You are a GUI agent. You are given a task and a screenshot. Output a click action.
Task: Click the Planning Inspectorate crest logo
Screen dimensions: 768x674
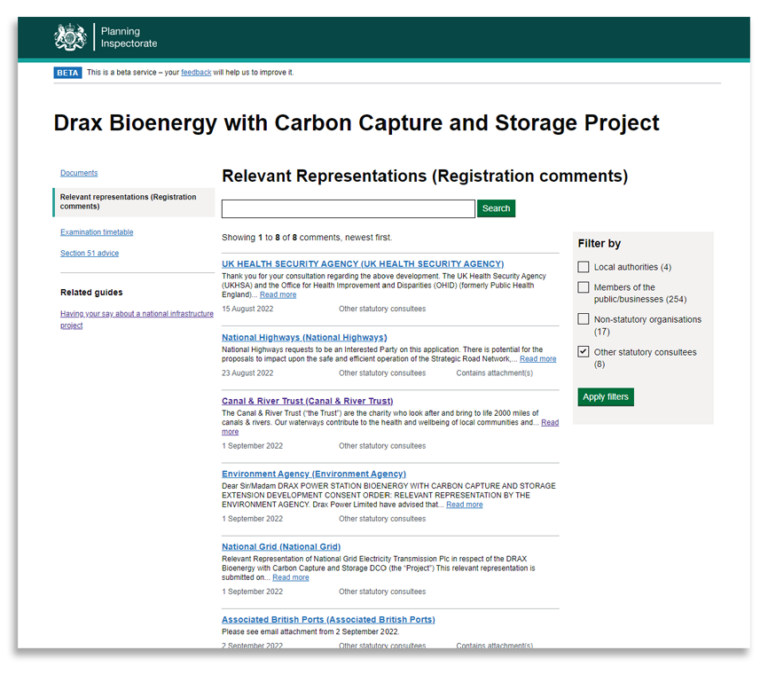pos(71,37)
